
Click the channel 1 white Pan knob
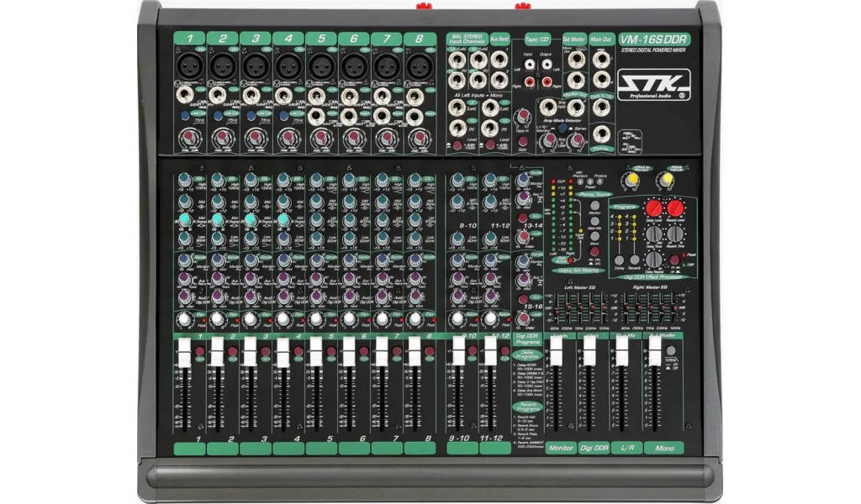185,319
